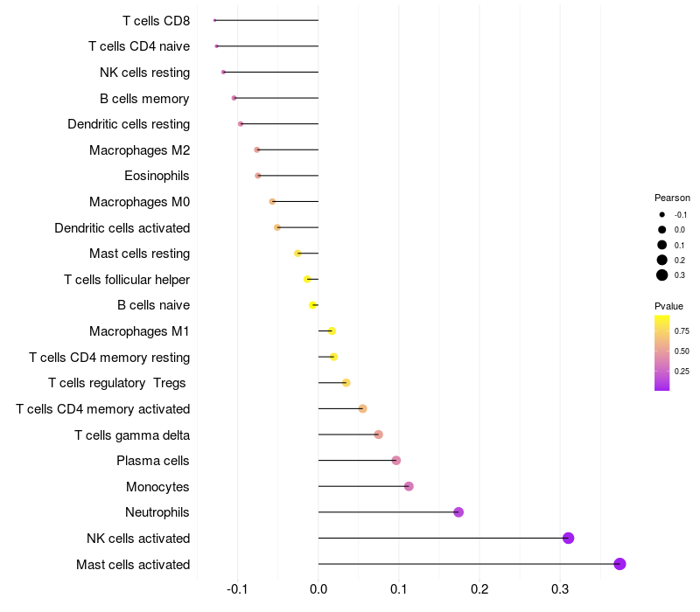
Task: Click the "Pearson" legend title
Action: (x=672, y=198)
